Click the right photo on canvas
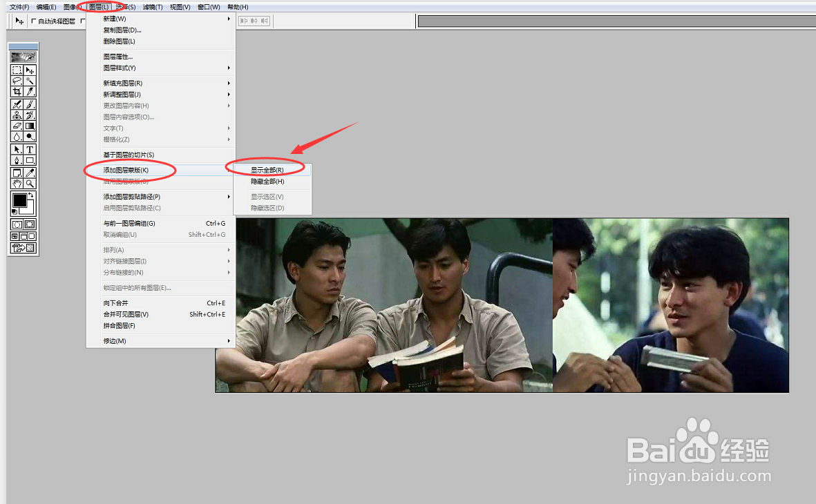Image resolution: width=816 pixels, height=504 pixels. coord(671,305)
